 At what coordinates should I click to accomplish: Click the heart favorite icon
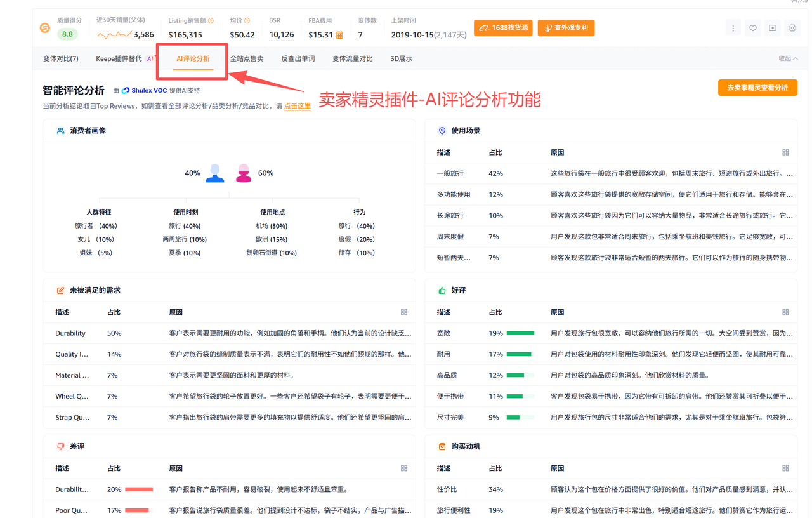753,28
